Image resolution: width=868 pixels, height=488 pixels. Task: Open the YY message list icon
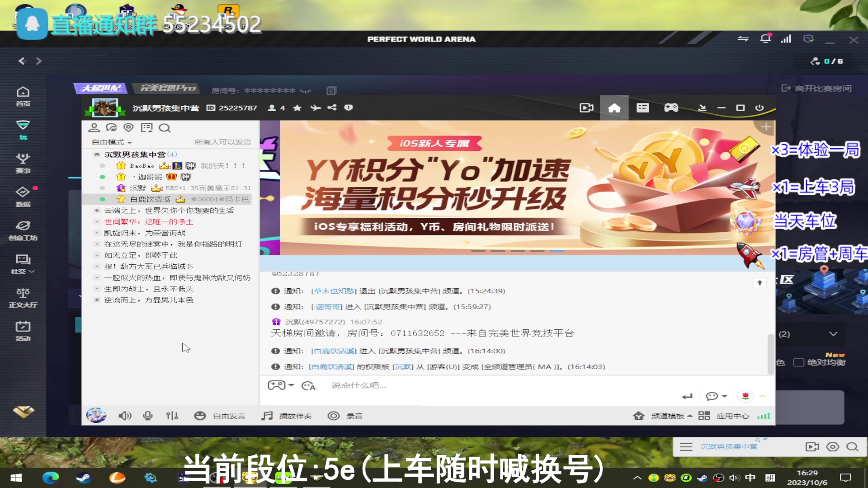(x=642, y=108)
